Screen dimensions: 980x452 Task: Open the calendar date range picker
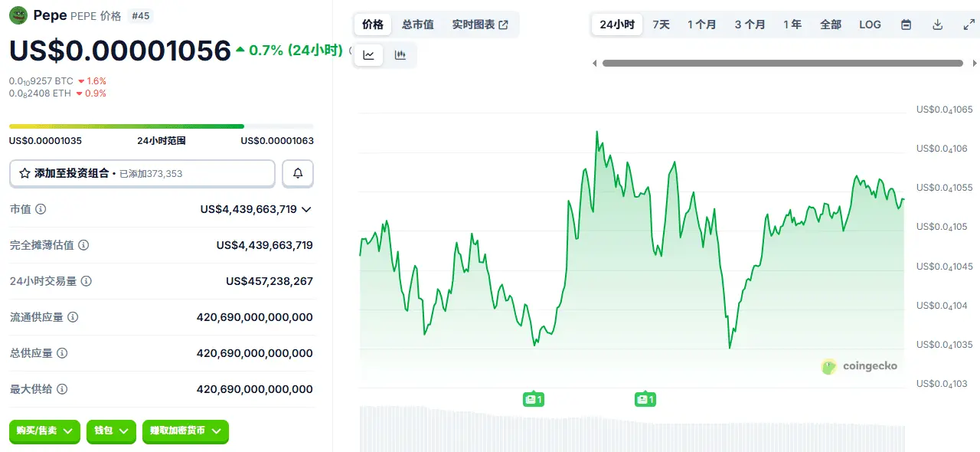(x=906, y=25)
